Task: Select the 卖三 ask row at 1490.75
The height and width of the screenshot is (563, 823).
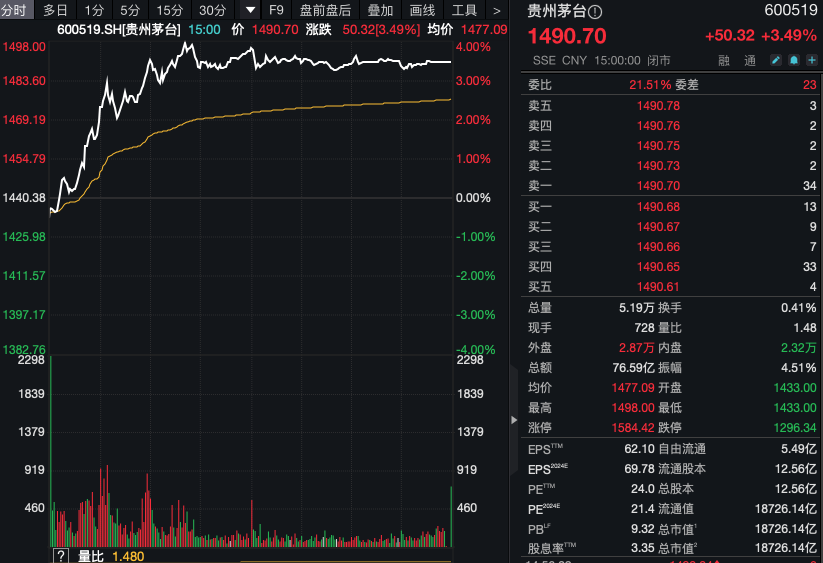Action: (x=672, y=145)
